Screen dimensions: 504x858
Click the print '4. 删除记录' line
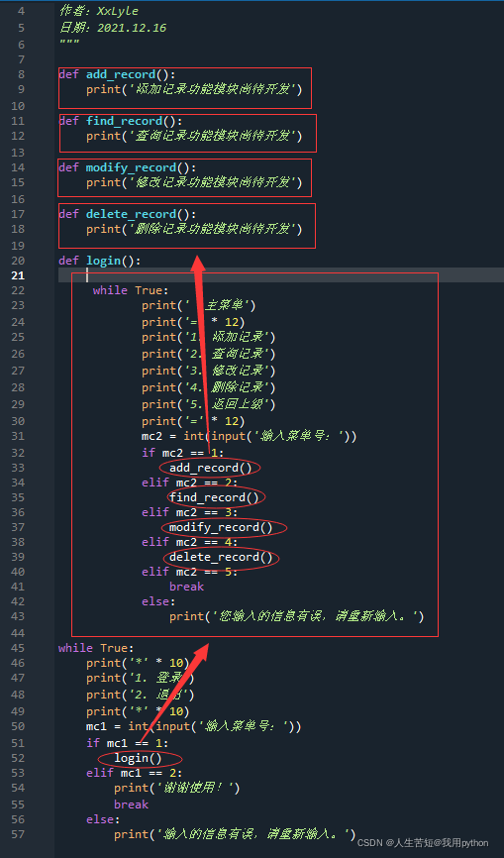coord(208,387)
